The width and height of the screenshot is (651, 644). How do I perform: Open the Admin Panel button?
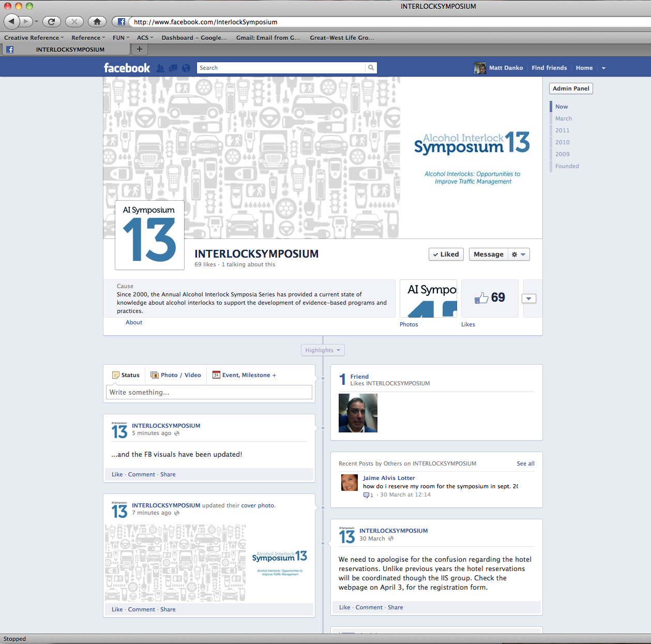click(571, 88)
